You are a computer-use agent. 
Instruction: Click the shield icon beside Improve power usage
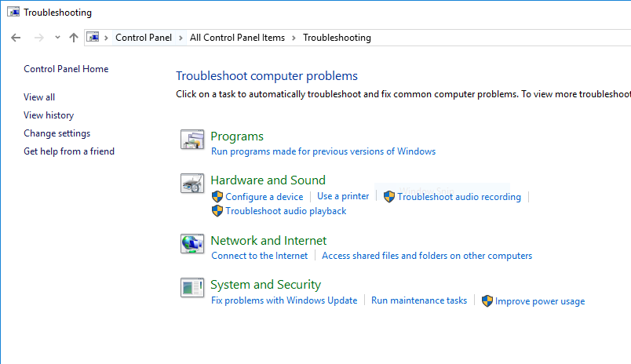pos(487,300)
